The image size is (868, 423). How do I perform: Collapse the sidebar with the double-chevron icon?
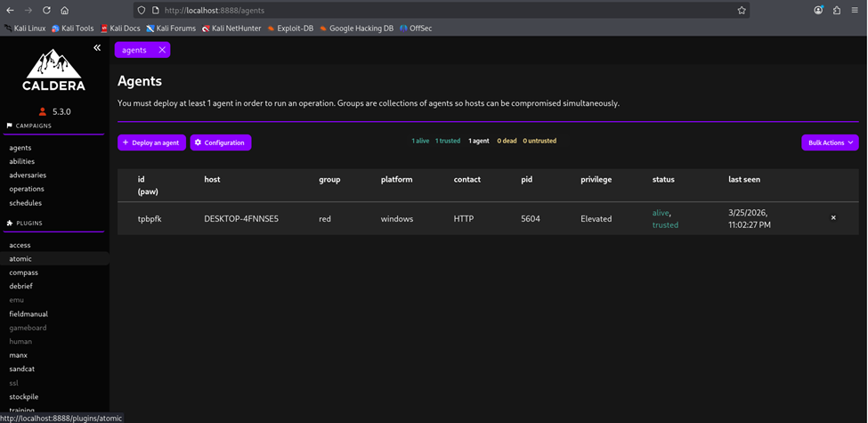point(97,48)
